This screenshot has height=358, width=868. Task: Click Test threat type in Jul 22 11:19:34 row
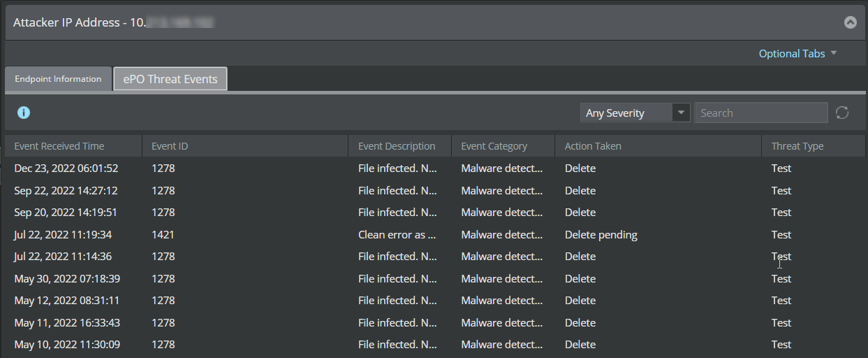pos(781,235)
